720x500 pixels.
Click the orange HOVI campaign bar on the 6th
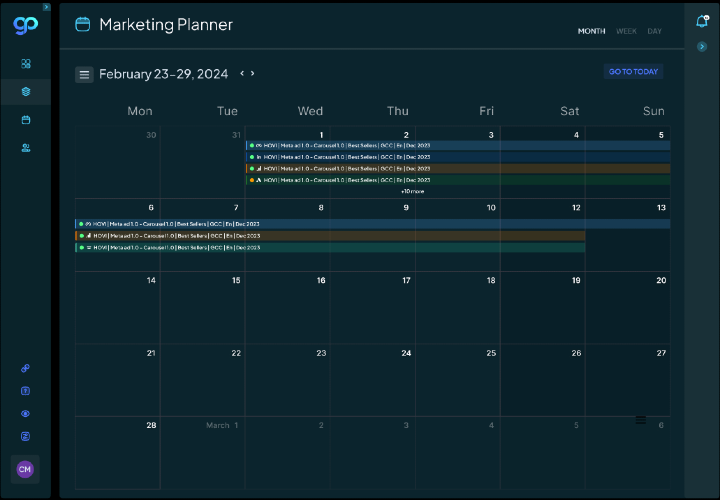[330, 235]
